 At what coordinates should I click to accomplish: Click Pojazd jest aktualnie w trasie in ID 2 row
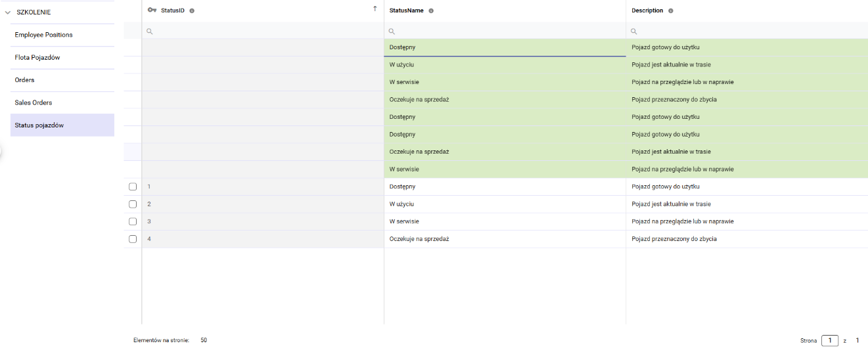click(x=672, y=204)
